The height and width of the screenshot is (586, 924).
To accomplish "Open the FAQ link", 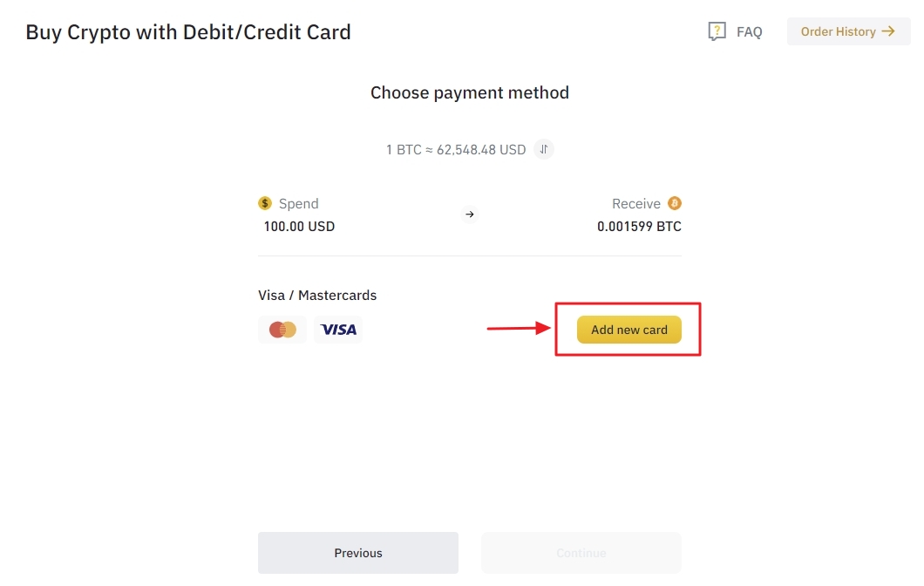I will 749,32.
